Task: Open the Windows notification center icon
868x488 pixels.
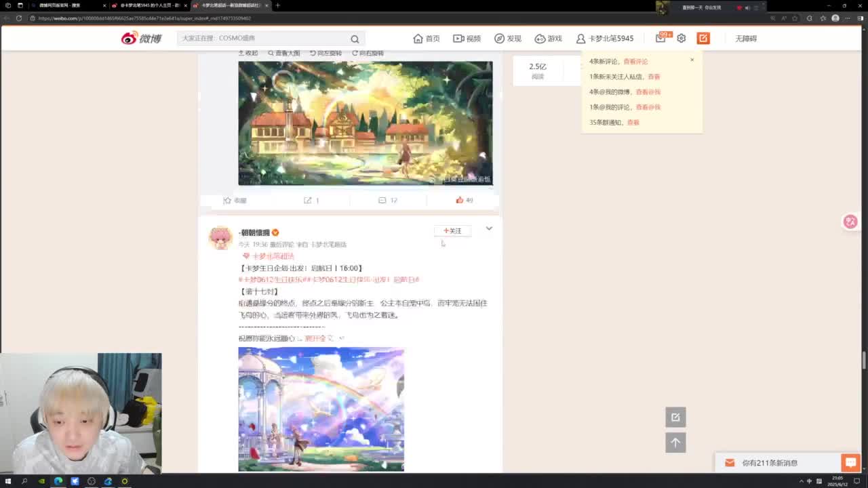Action: (x=856, y=481)
